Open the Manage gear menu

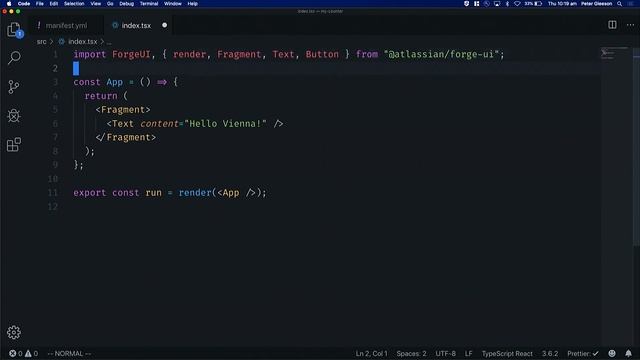[x=14, y=332]
